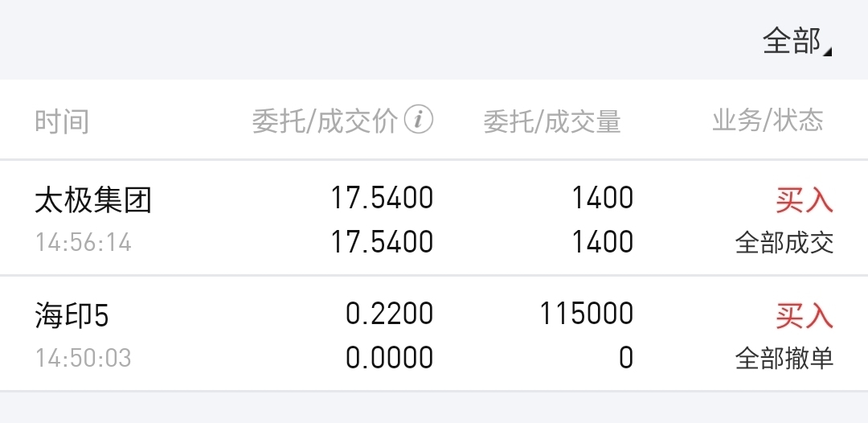Click the 1400 order quantity of 太极集团
Screen dimensions: 868x423
tap(602, 198)
